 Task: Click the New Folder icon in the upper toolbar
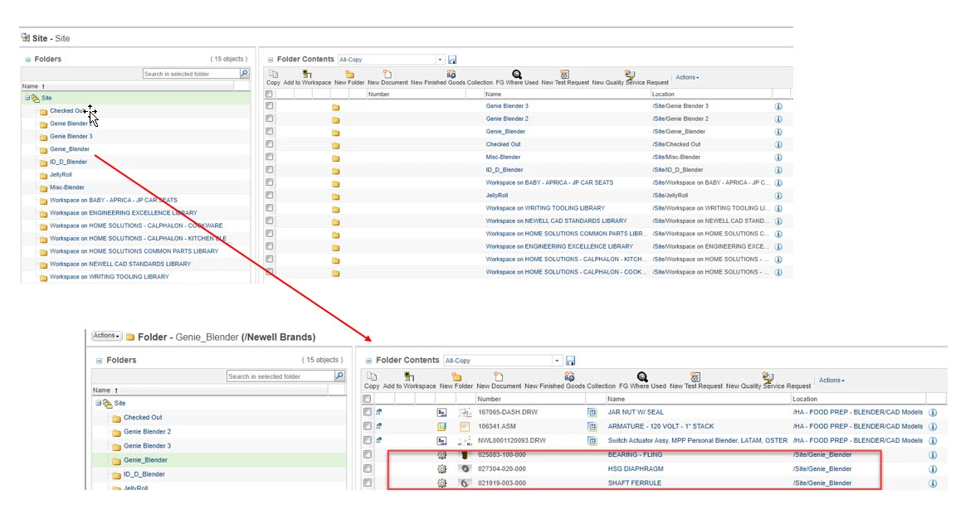pos(349,75)
